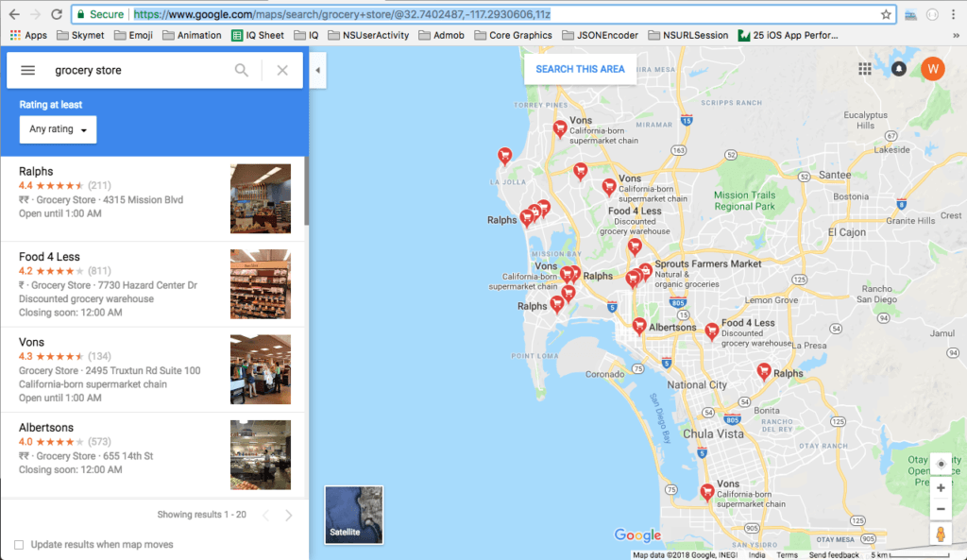Click the Albertsons map pin
The image size is (967, 560).
coord(639,325)
